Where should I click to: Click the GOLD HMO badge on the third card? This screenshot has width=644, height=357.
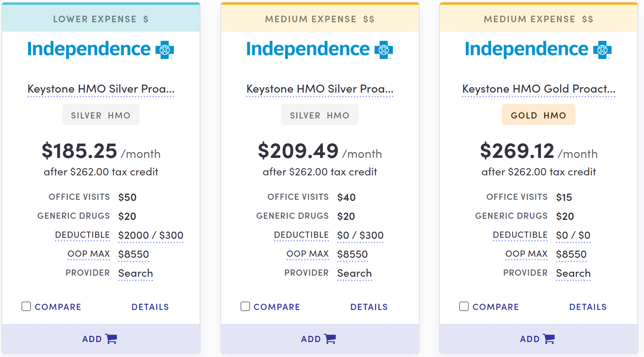pos(538,115)
